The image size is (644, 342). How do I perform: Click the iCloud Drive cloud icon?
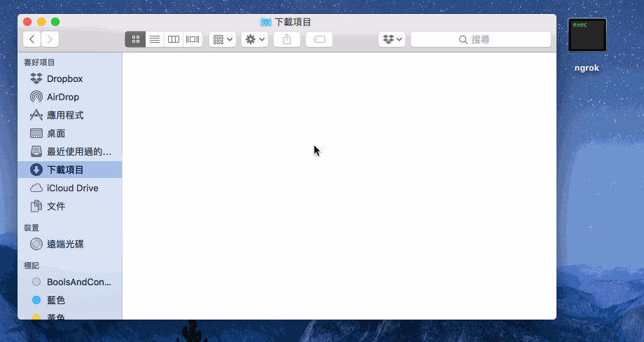[36, 188]
